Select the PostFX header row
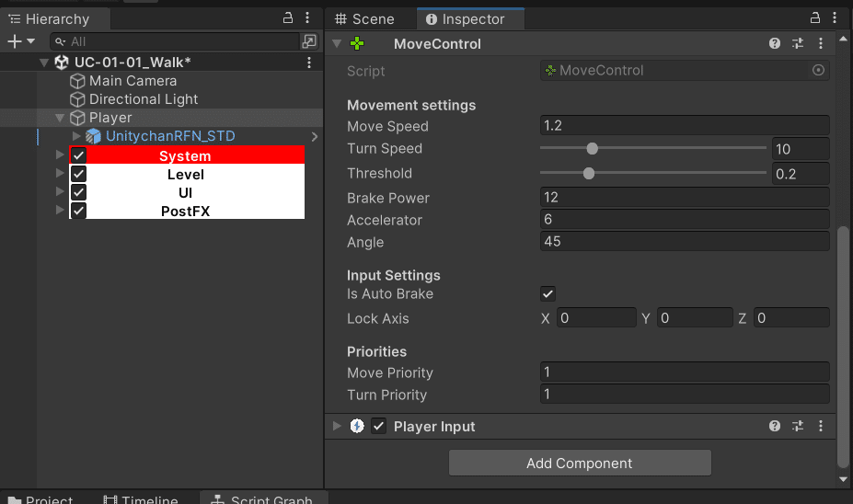This screenshot has height=504, width=853. (187, 211)
